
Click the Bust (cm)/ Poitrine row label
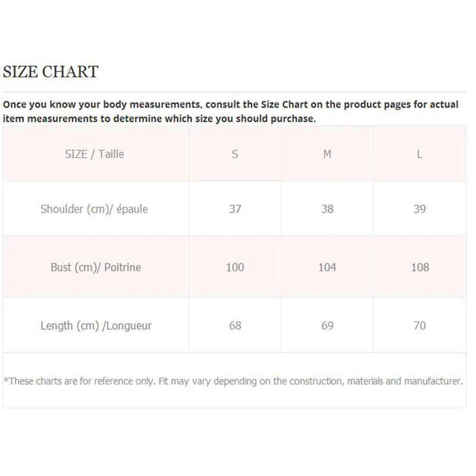coord(96,267)
